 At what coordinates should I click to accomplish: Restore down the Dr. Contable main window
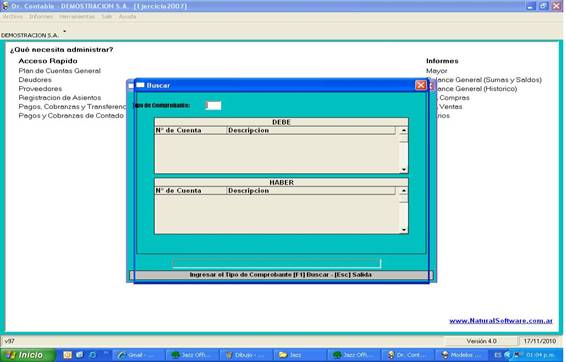[x=543, y=6]
